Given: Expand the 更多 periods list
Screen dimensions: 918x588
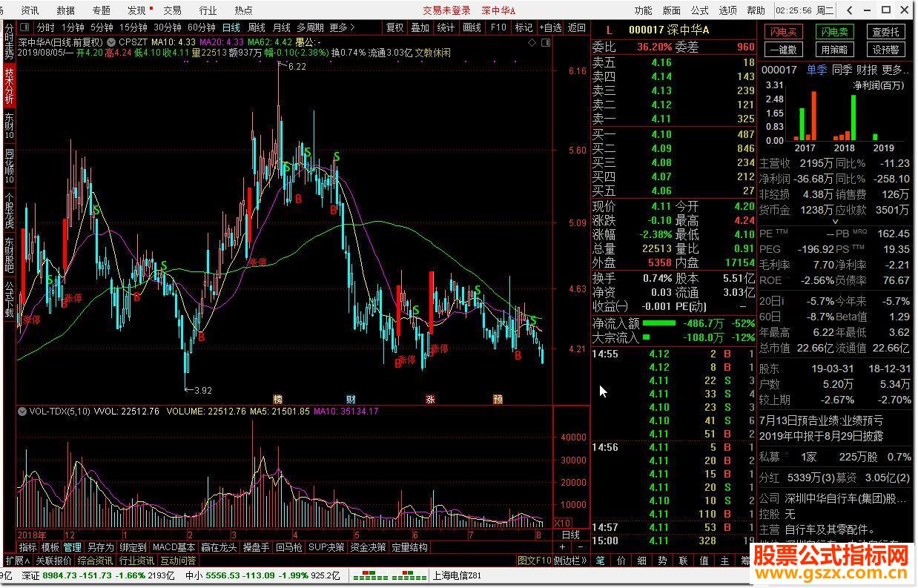Looking at the screenshot, I should click(x=342, y=27).
